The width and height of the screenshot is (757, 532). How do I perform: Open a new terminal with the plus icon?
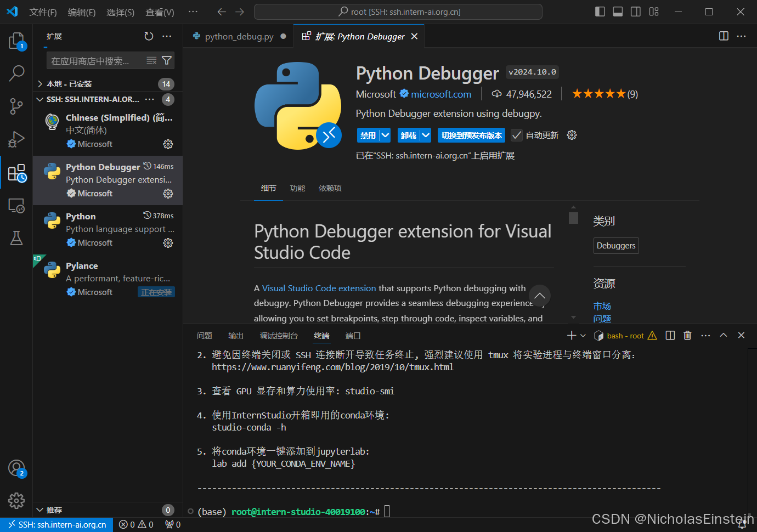coord(570,335)
